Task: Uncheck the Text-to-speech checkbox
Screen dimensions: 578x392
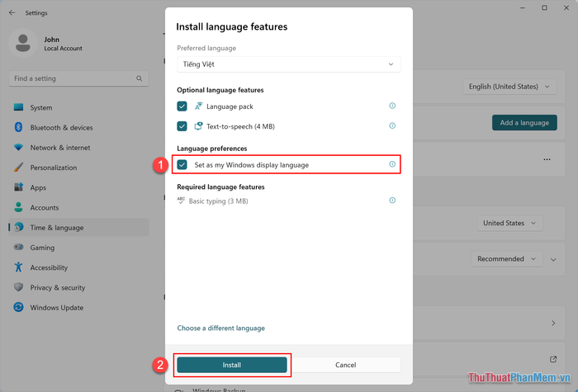Action: (182, 126)
